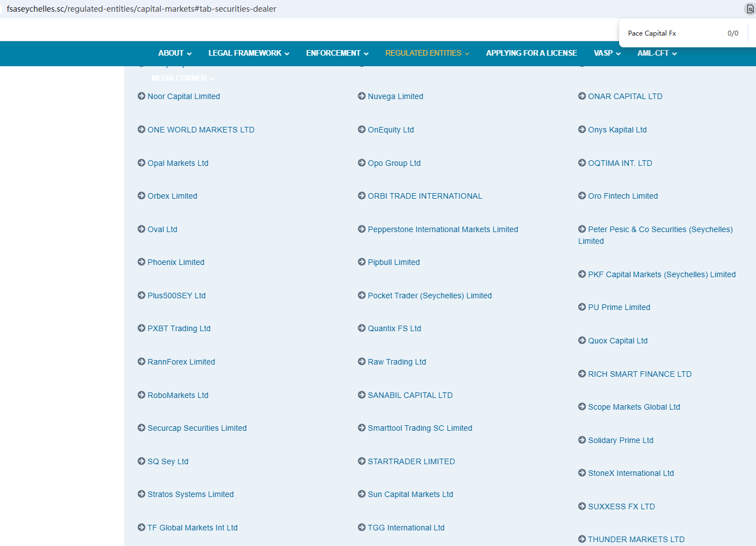
Task: Click the arrow icon beside Noor Capital Limited
Action: [x=141, y=96]
